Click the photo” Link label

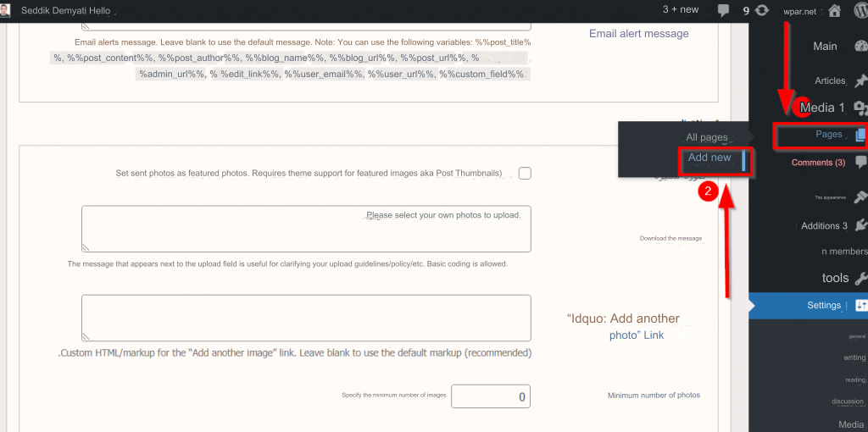(637, 335)
